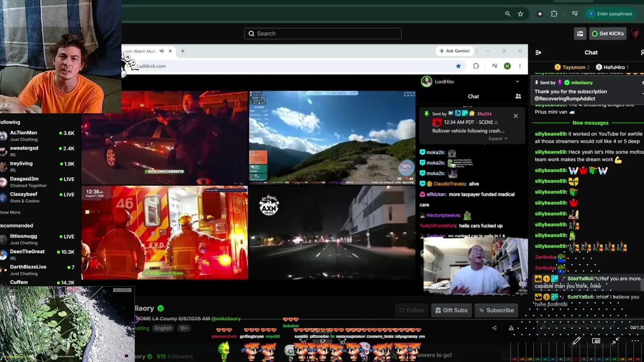Viewport: 644px width, 362px height.
Task: Expand the following list with Show More
Action: click(x=10, y=213)
